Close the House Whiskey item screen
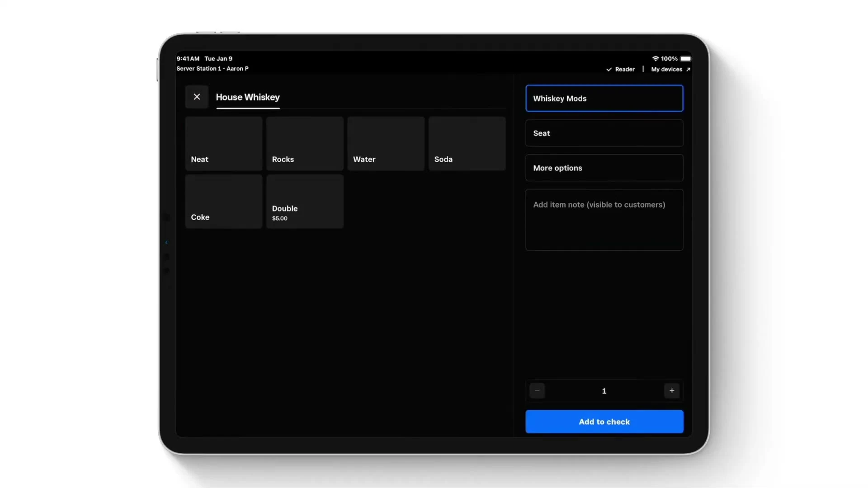This screenshot has width=868, height=488. pyautogui.click(x=197, y=97)
